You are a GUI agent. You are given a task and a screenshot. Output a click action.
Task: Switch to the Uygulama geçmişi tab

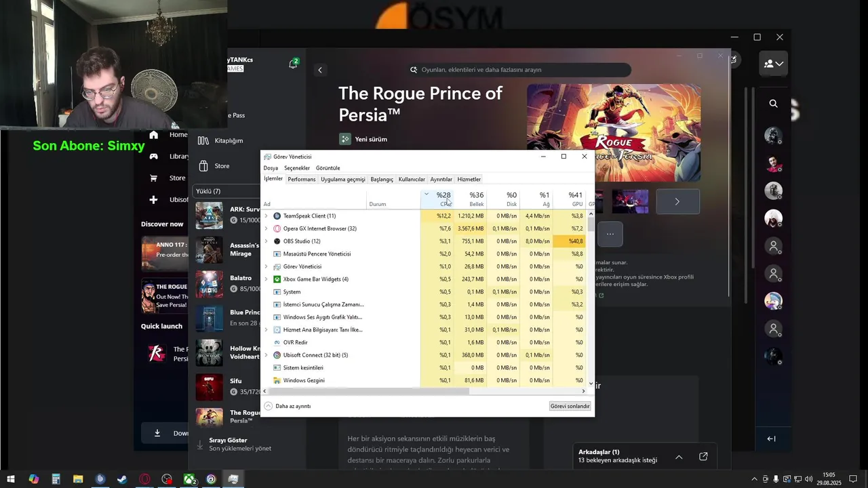[343, 180]
